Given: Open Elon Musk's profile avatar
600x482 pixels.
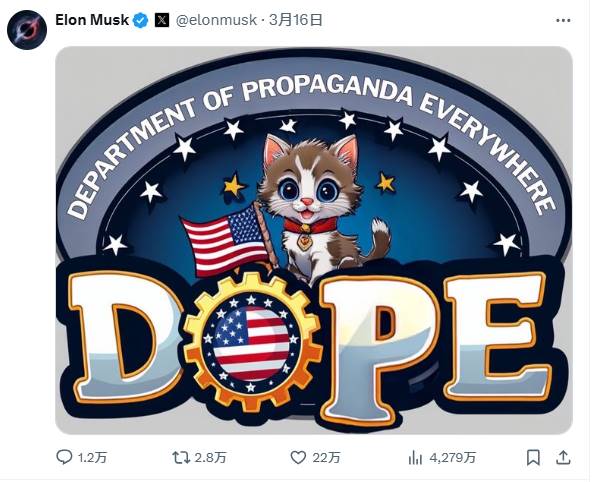Looking at the screenshot, I should [x=26, y=30].
